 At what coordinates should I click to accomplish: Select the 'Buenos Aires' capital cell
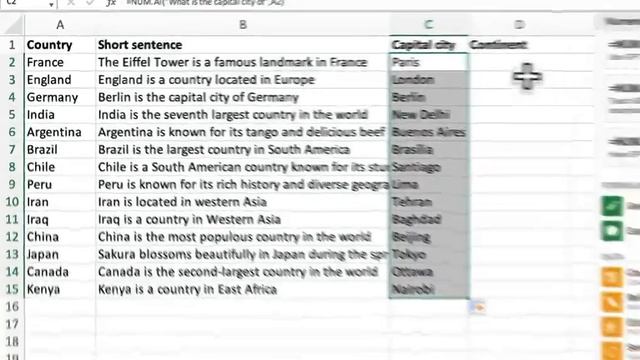pos(429,132)
